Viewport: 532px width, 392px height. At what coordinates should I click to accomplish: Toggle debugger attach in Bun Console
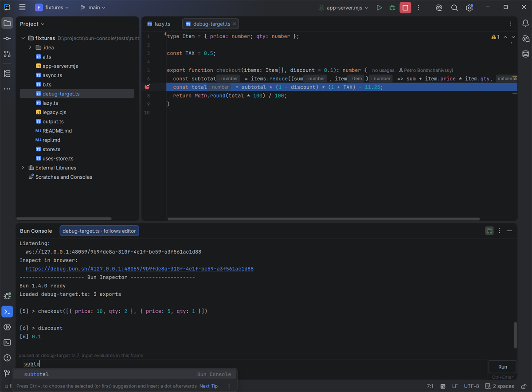[x=489, y=231]
